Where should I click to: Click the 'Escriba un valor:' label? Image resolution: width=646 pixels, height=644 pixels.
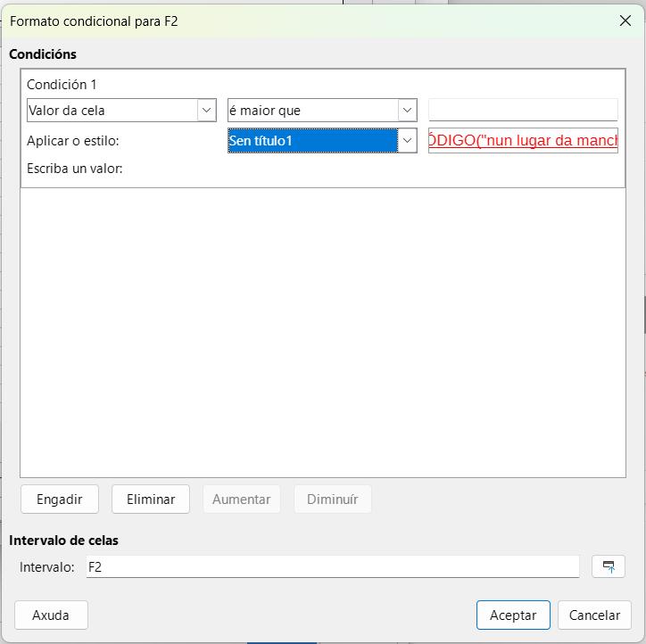(75, 169)
